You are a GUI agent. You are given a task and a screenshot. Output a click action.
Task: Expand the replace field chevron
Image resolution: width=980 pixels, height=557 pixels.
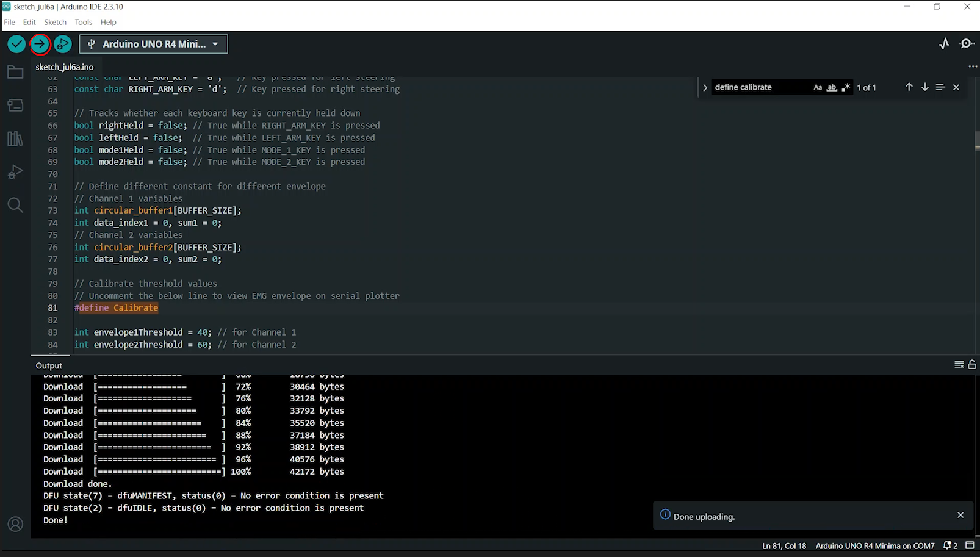[x=705, y=87]
